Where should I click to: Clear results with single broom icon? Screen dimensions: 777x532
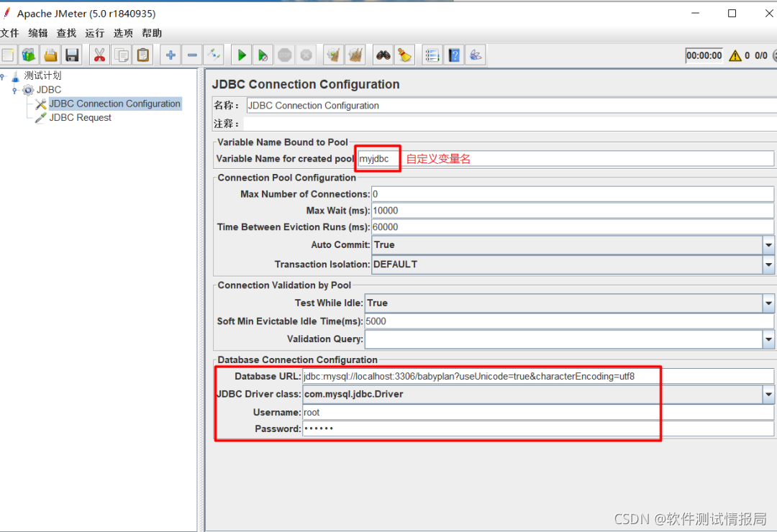(x=334, y=55)
